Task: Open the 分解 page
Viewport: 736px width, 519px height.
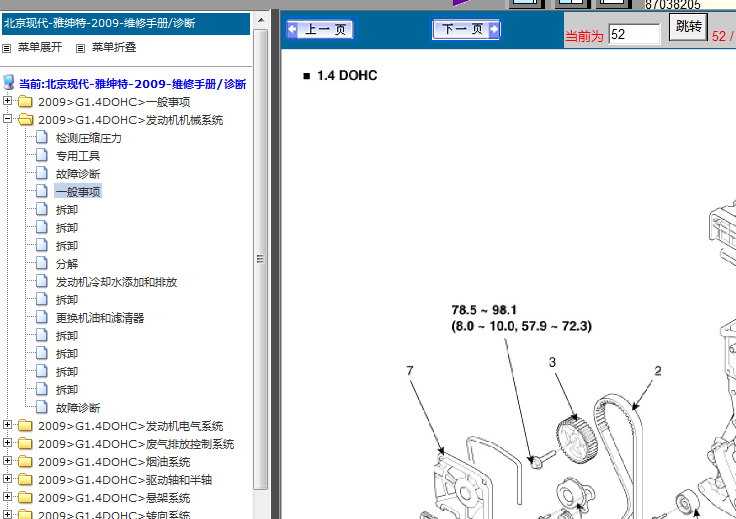Action: coord(67,264)
